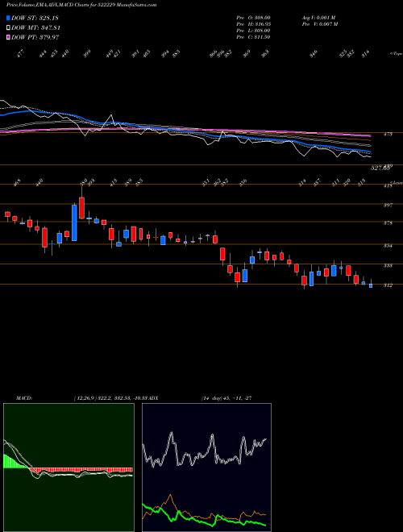Screen dimensions: 403x532
Task: Click the MACD label above the green panel
Action: pyautogui.click(x=23, y=397)
